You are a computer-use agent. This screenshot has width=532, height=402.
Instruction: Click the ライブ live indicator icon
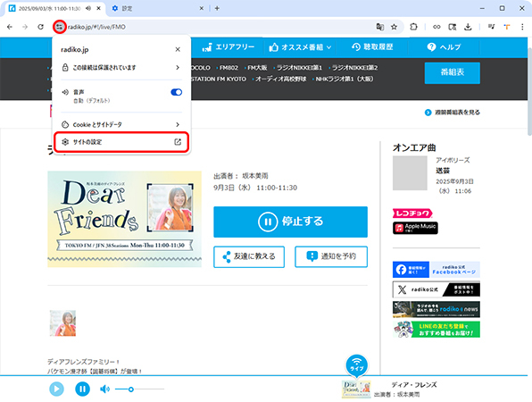tap(356, 365)
